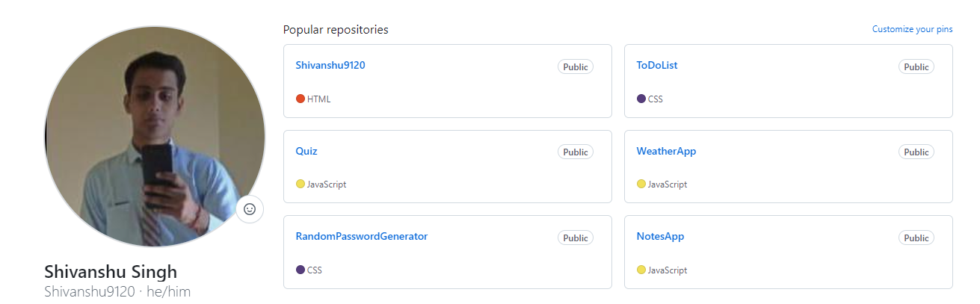Open the ToDoList repository
The image size is (980, 304).
tap(657, 65)
